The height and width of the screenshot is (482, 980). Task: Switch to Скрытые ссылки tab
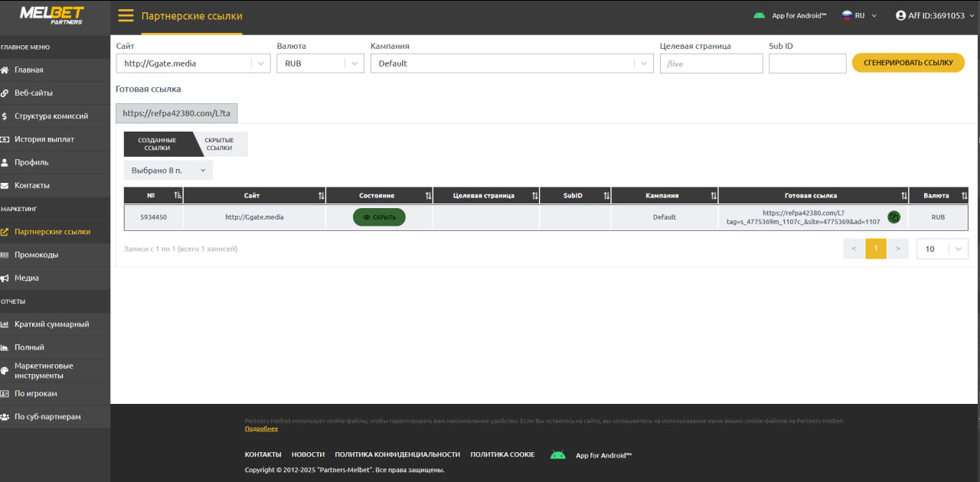pos(220,144)
